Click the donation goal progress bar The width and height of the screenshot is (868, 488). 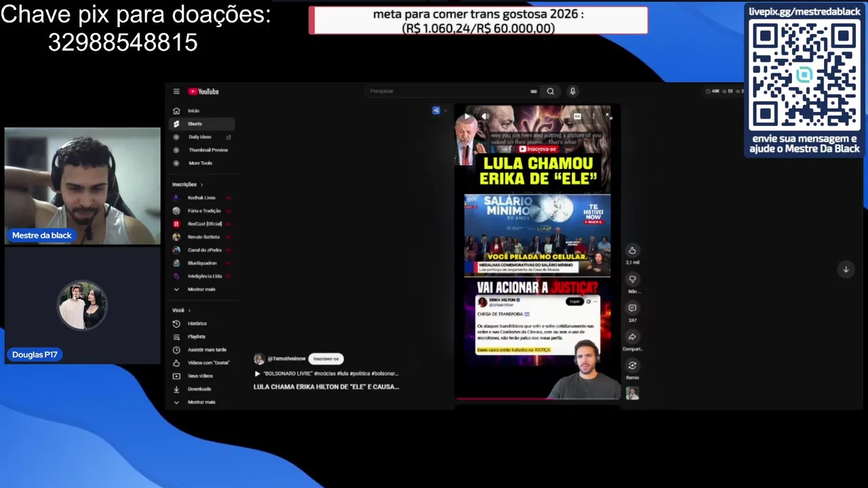[478, 20]
